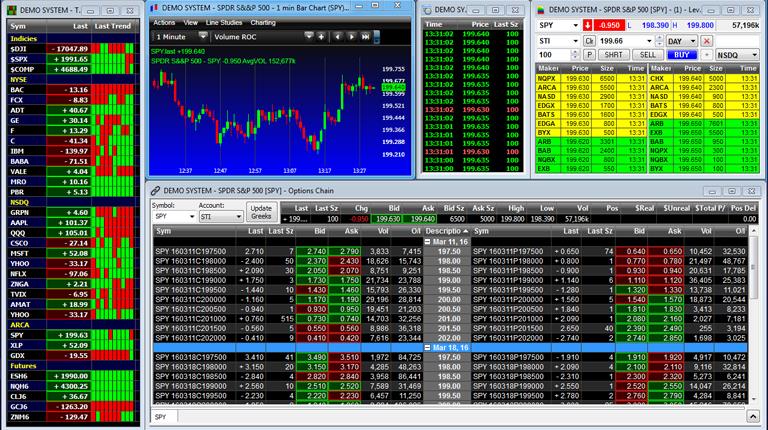Click the Options Chain vertical scrollbar

click(753, 313)
